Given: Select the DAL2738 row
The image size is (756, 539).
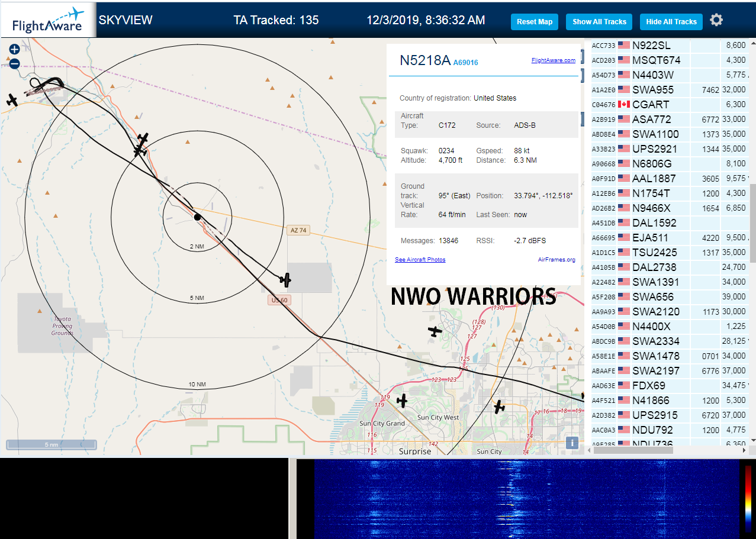Looking at the screenshot, I should click(x=670, y=267).
